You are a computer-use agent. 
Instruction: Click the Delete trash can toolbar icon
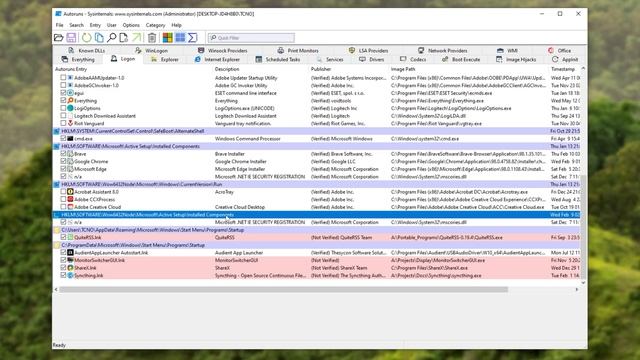(x=152, y=38)
